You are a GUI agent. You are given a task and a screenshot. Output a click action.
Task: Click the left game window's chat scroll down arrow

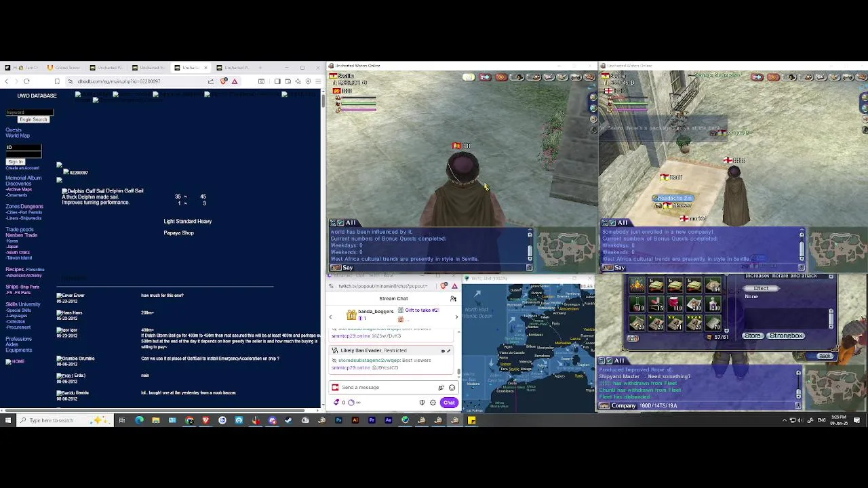click(x=530, y=258)
